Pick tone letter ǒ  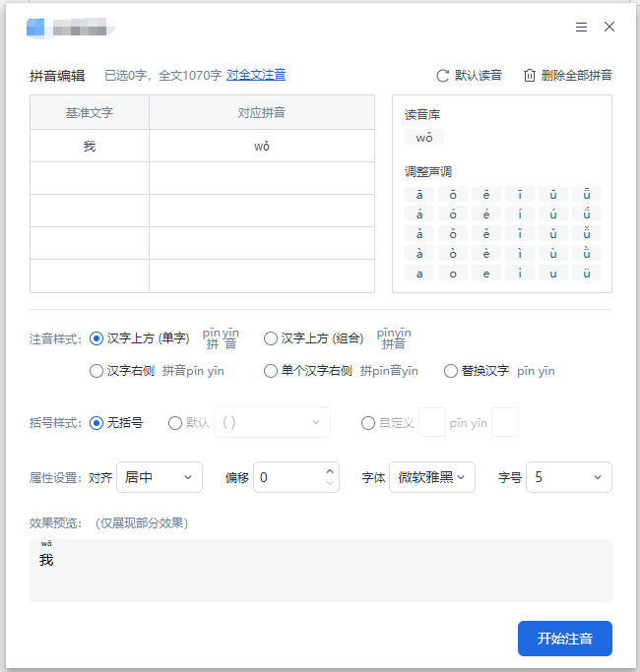453,233
